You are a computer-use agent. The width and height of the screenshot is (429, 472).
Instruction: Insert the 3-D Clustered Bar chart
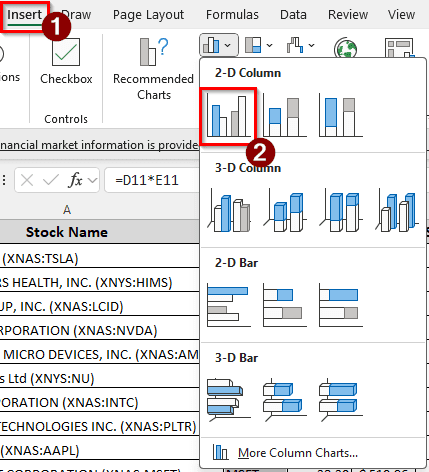(x=229, y=399)
